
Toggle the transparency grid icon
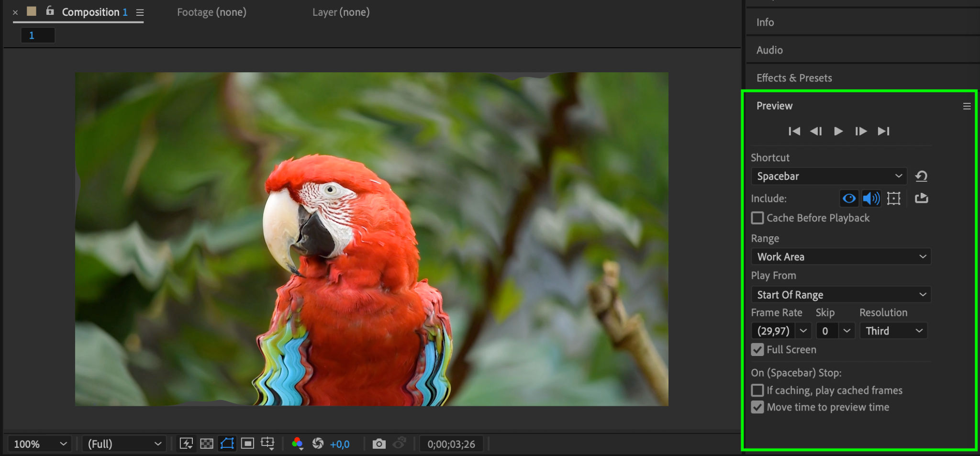207,444
